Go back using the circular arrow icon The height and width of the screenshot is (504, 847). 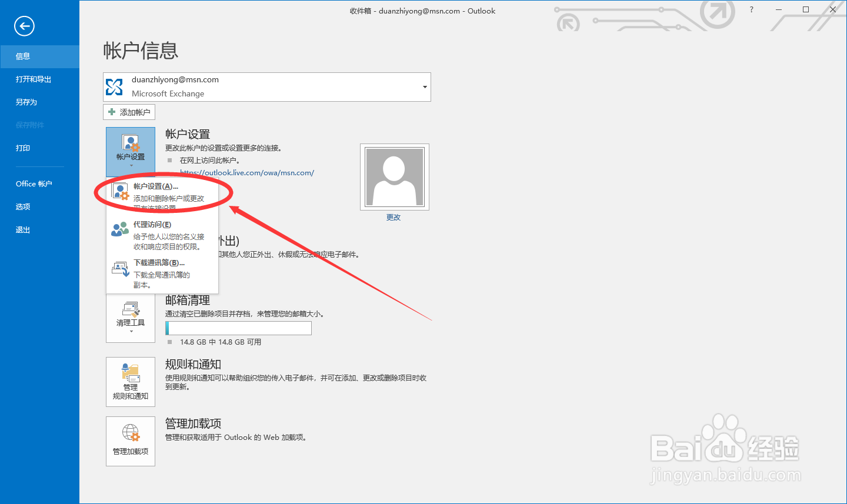pyautogui.click(x=24, y=26)
